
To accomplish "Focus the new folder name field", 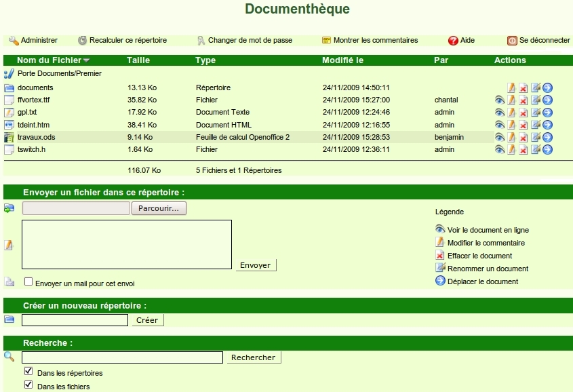I will click(75, 320).
